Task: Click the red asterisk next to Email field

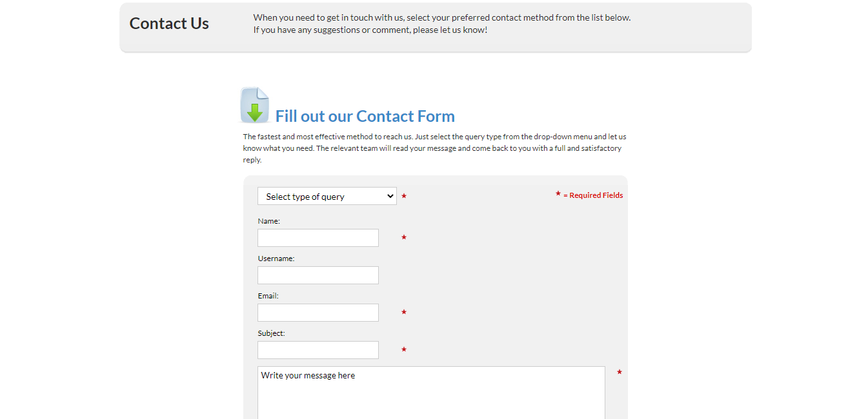Action: pos(404,312)
